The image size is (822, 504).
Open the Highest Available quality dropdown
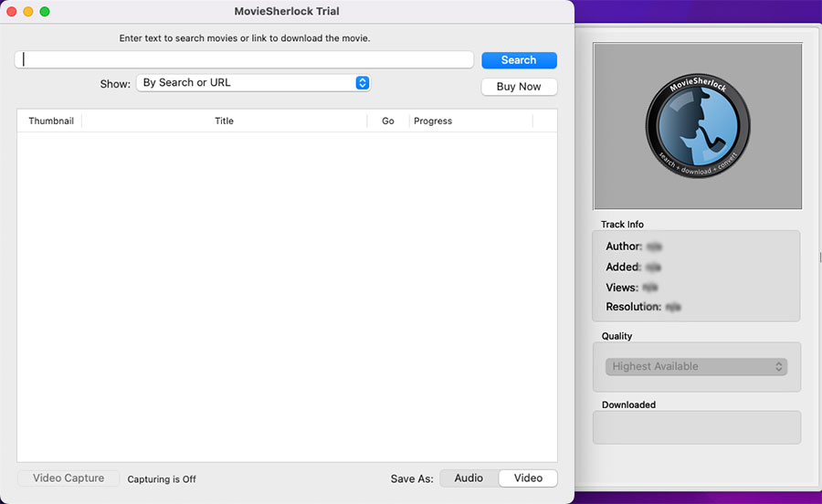point(696,367)
